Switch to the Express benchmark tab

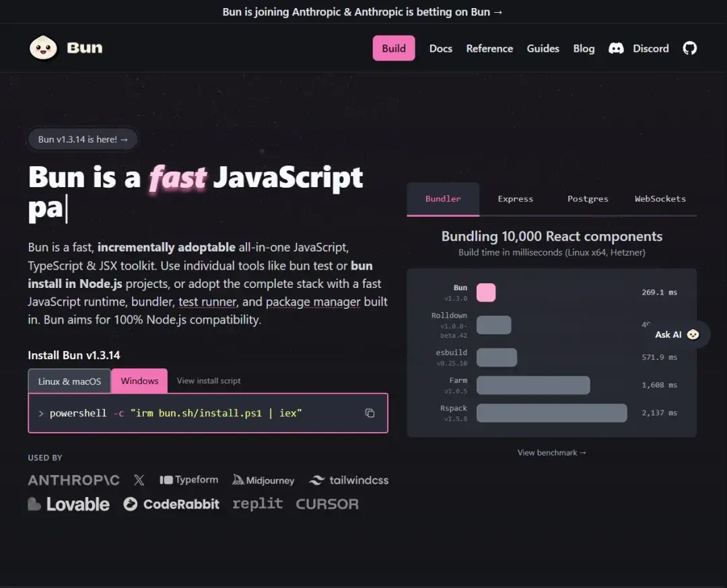tap(516, 198)
